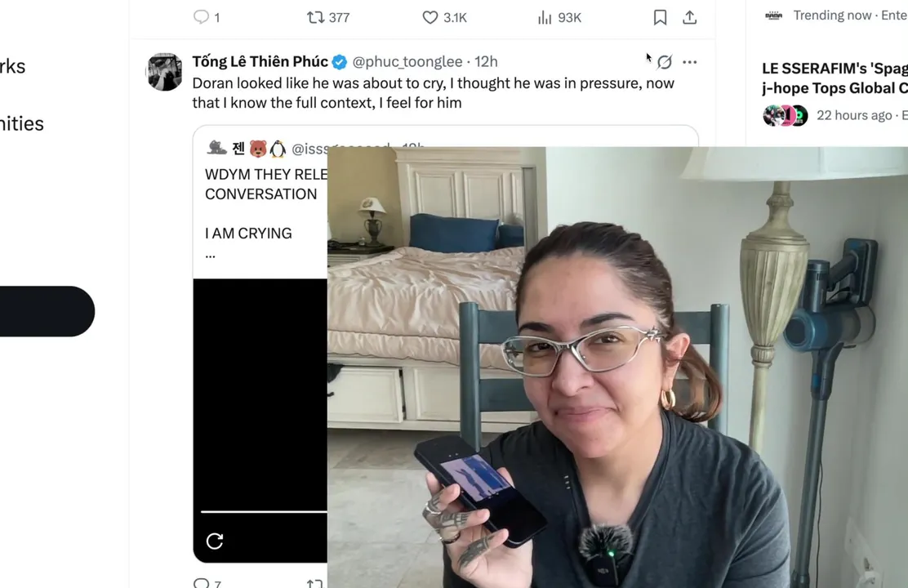Replay the video with the circular arrow
The height and width of the screenshot is (588, 908).
coord(215,541)
